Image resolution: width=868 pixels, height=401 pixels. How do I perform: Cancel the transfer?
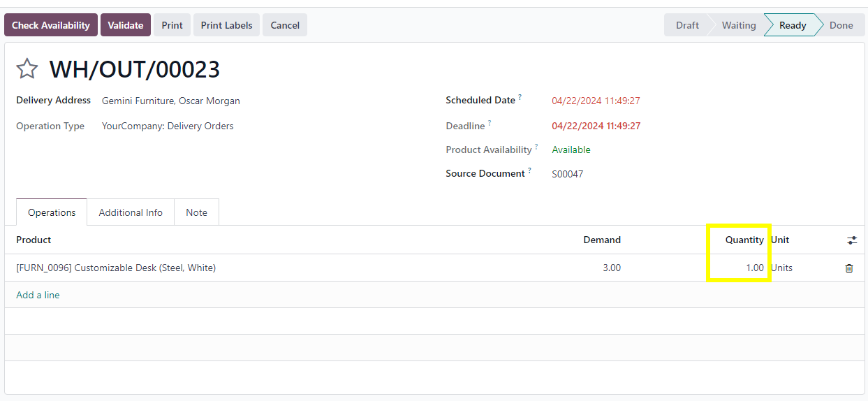(285, 25)
